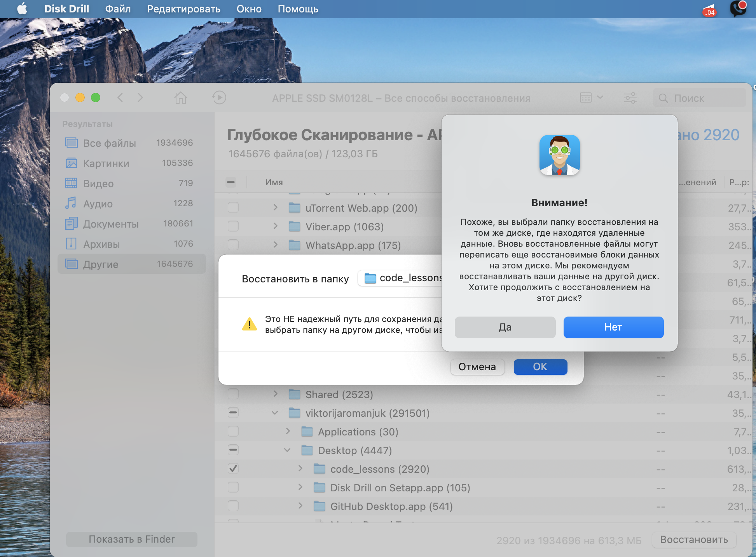Image resolution: width=756 pixels, height=557 pixels.
Task: Expand the Viber.app folder
Action: (275, 226)
